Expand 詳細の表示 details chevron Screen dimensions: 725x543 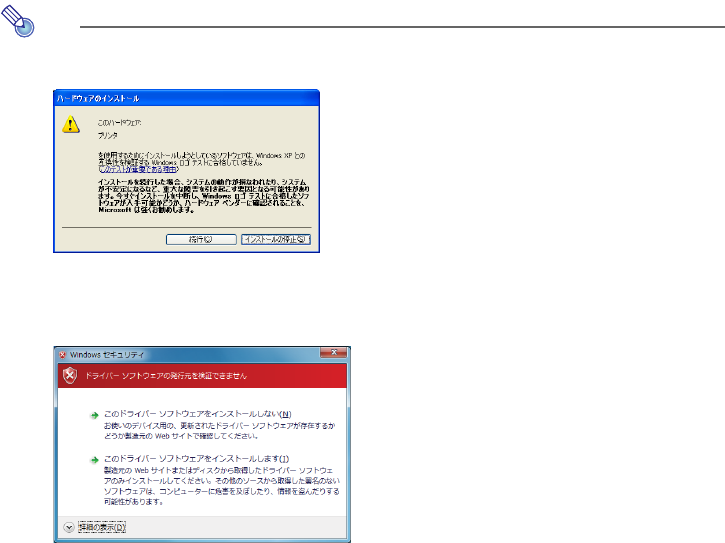tap(69, 527)
